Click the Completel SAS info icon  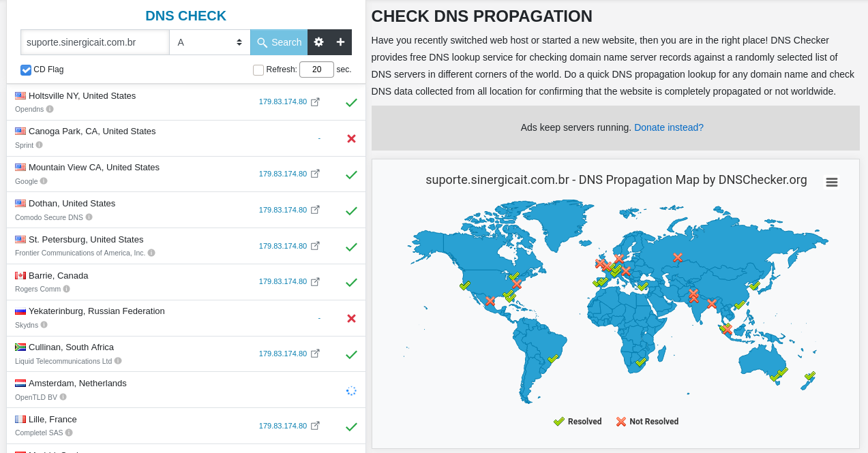[69, 433]
